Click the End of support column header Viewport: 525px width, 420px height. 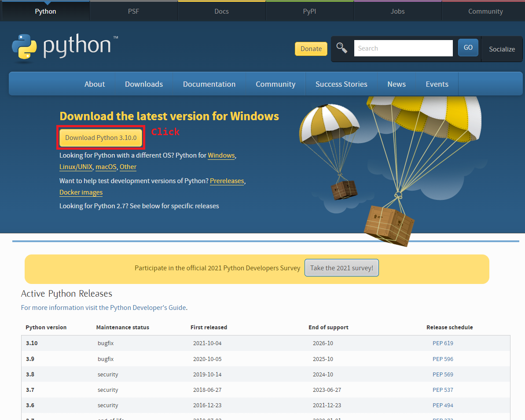[328, 327]
